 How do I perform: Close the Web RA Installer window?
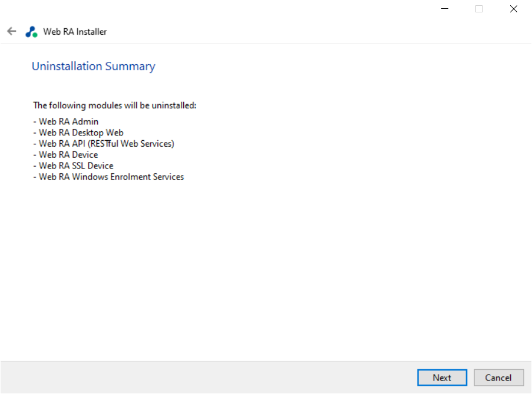[513, 9]
